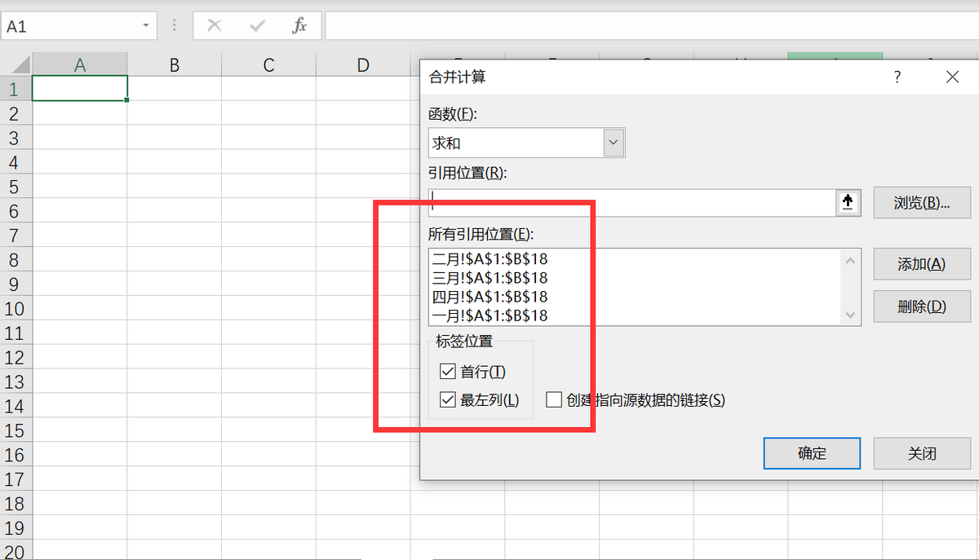Viewport: 979px width, 560px height.
Task: Select row 5 header
Action: click(16, 187)
